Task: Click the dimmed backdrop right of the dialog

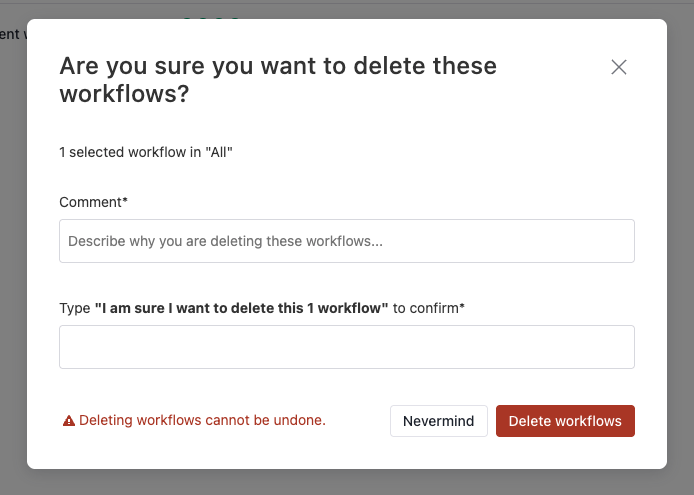Action: coord(681,248)
